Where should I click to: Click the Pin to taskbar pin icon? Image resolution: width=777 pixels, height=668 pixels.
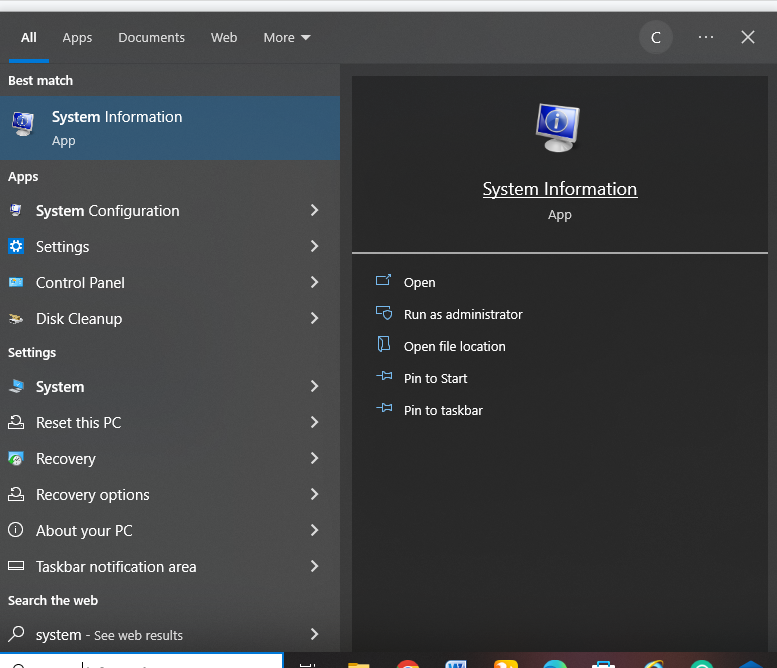(384, 408)
